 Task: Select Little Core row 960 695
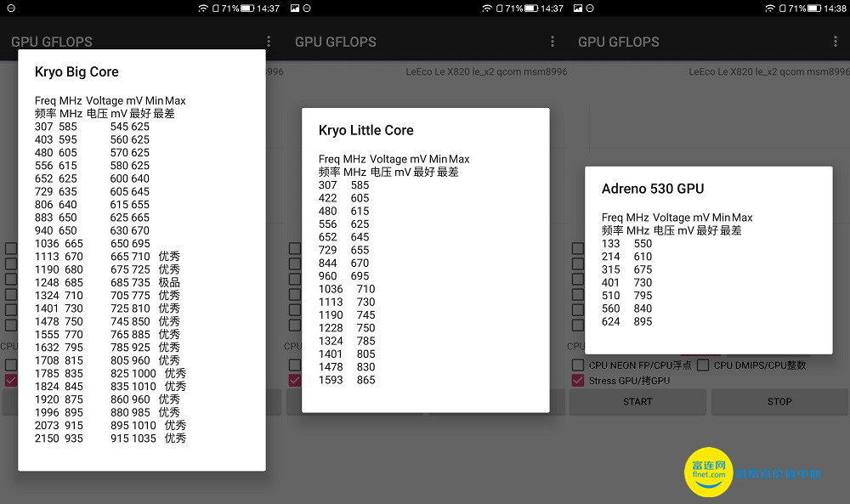[x=343, y=276]
